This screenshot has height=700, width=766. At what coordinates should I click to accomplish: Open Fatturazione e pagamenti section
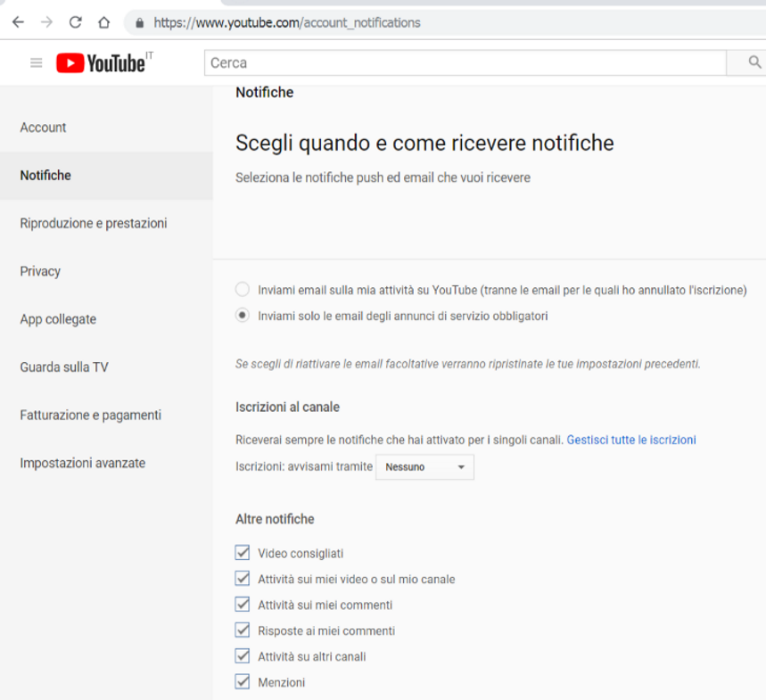[106, 415]
